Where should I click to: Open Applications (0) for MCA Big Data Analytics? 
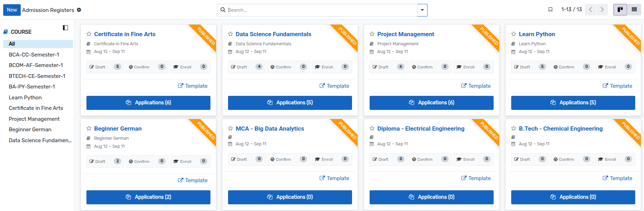(290, 197)
